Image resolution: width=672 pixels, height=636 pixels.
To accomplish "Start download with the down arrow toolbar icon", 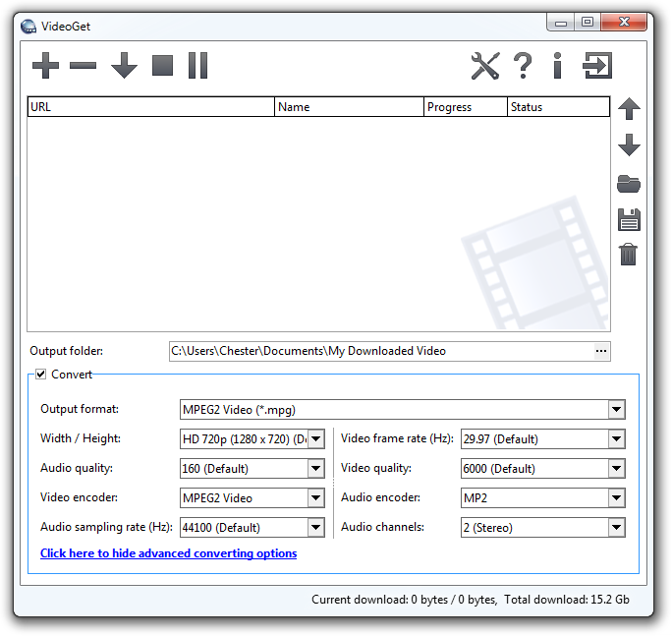I will pyautogui.click(x=124, y=66).
